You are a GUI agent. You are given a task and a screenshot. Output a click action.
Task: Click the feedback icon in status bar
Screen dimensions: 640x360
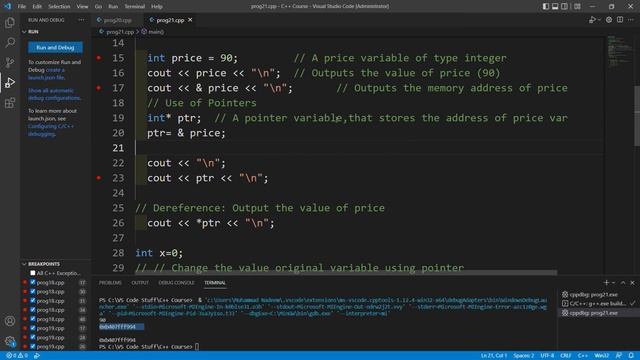pos(619,356)
